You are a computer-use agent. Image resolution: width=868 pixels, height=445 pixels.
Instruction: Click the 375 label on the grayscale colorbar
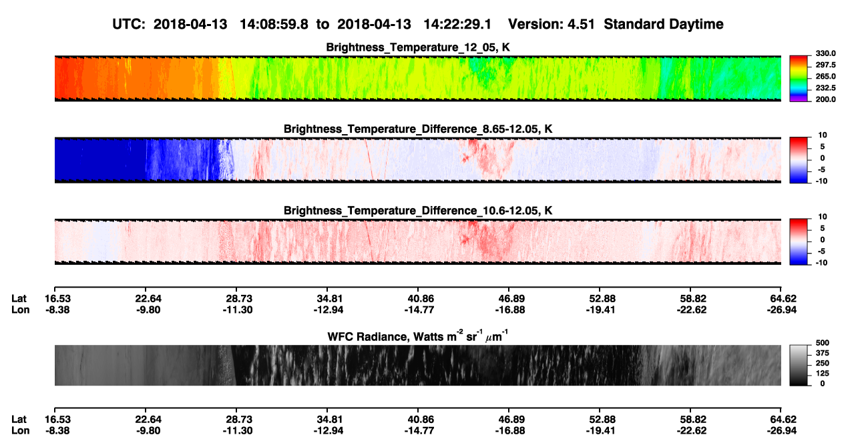823,353
